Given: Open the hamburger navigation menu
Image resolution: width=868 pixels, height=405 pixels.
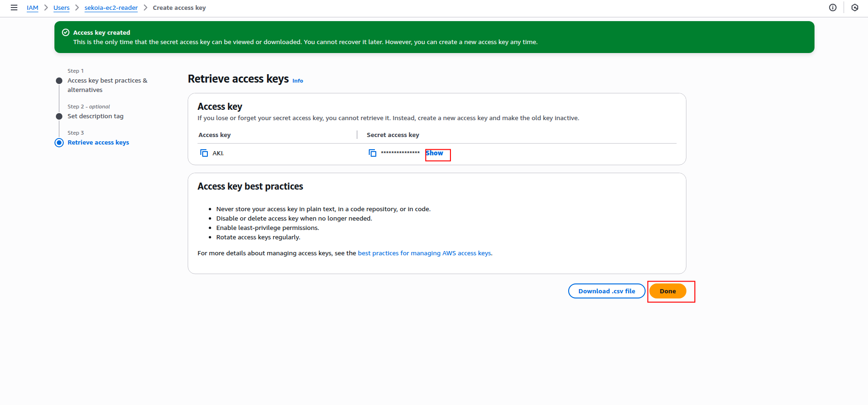Looking at the screenshot, I should tap(14, 8).
